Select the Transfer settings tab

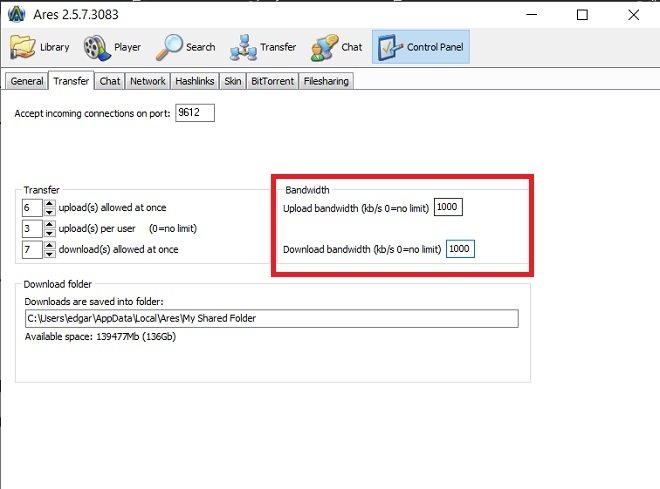tap(71, 80)
